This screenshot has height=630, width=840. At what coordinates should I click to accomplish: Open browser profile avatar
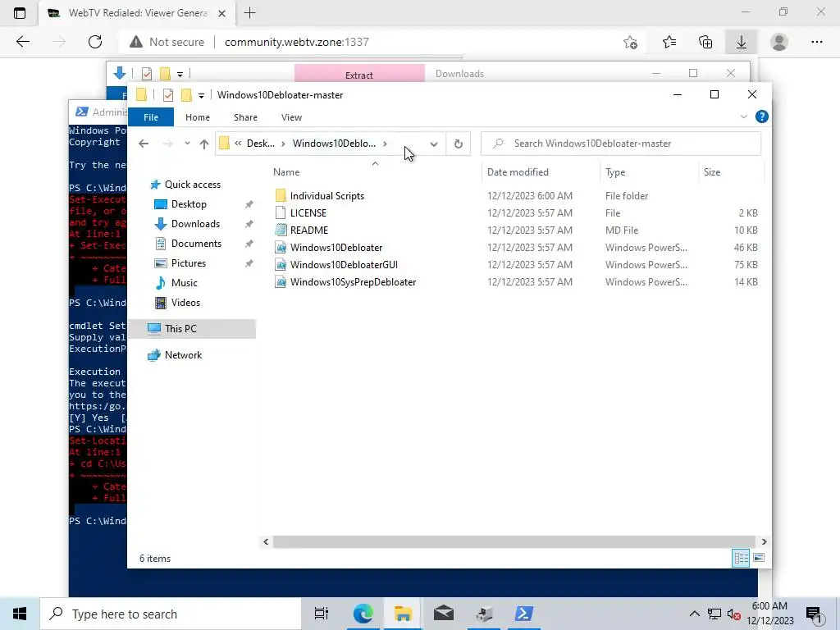coord(779,42)
